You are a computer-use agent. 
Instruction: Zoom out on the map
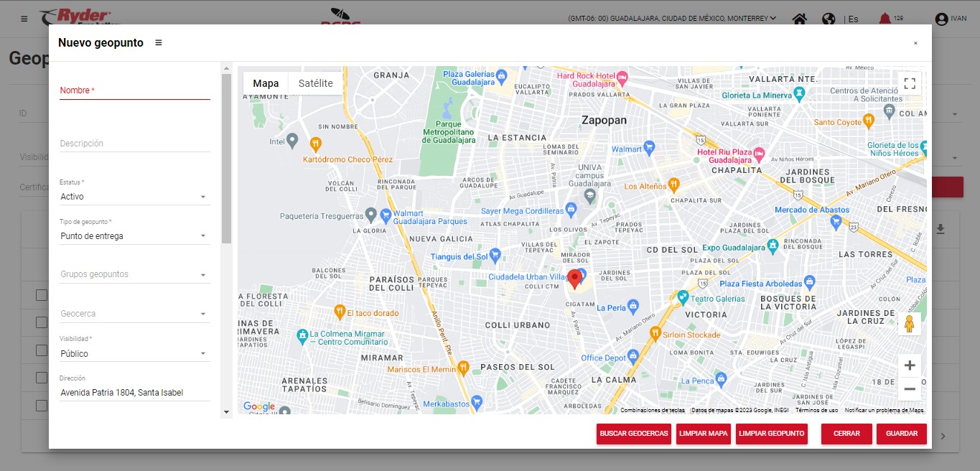click(x=910, y=389)
